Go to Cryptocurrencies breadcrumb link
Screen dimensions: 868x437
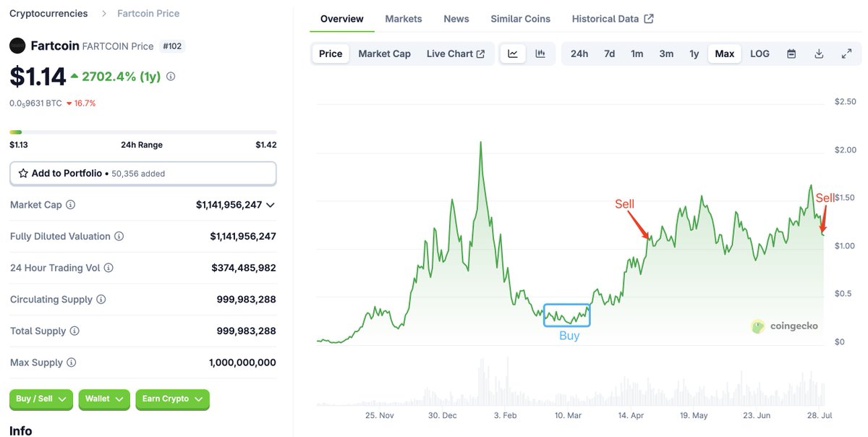(x=48, y=13)
